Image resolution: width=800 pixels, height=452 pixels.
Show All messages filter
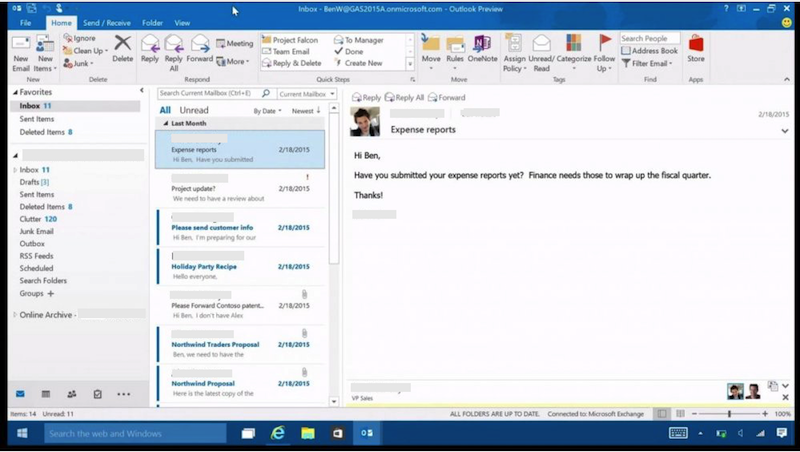tap(165, 110)
